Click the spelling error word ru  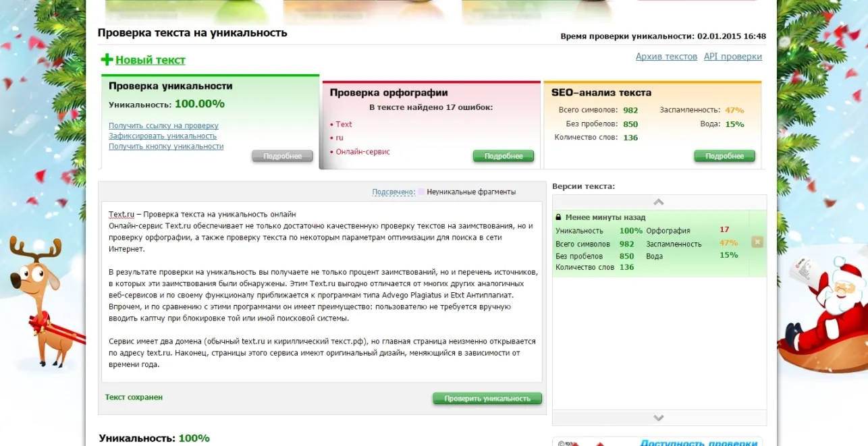[340, 138]
